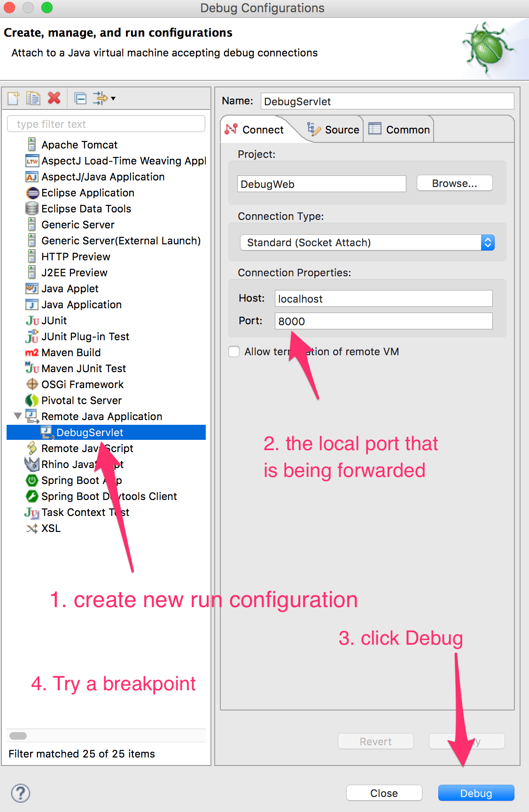Click the Revert button
Screen dimensions: 529x812
(x=376, y=742)
